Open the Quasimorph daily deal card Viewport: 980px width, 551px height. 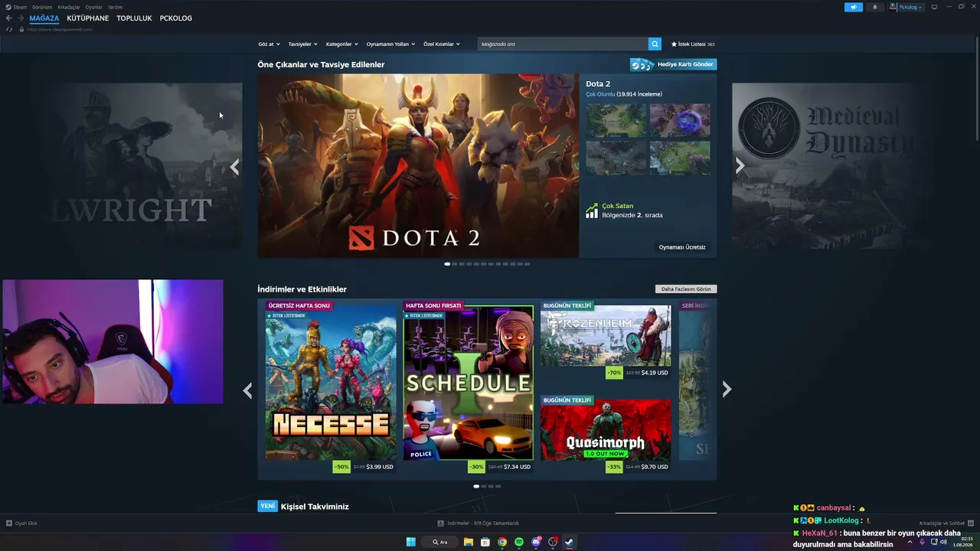click(x=606, y=434)
